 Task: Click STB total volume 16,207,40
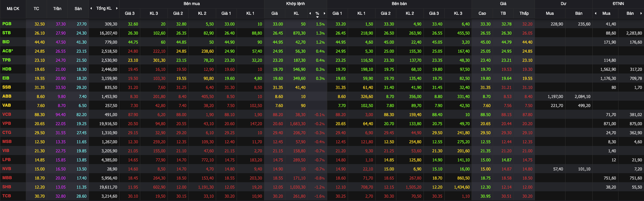108,33
